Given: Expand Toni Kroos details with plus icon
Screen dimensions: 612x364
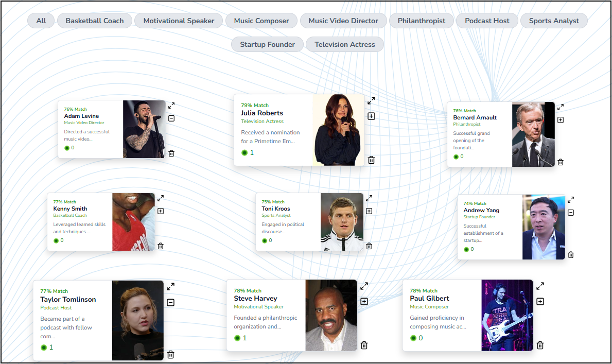Looking at the screenshot, I should tap(369, 211).
